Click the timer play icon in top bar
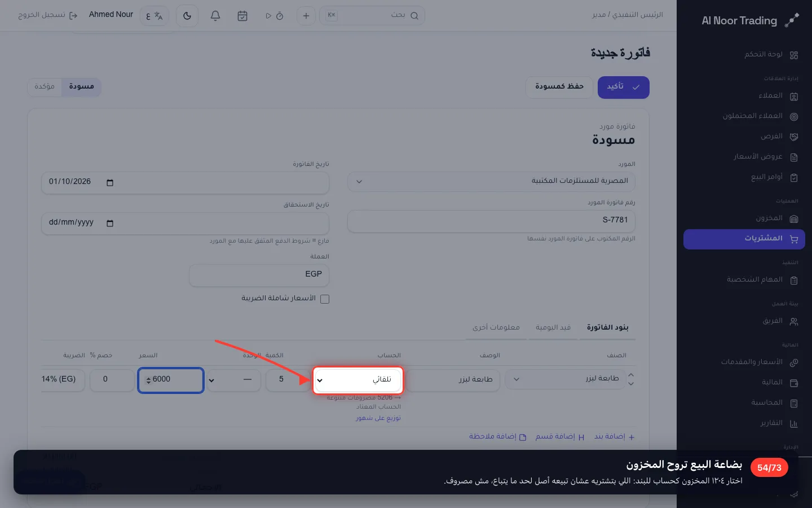The height and width of the screenshot is (508, 812). coord(274,16)
